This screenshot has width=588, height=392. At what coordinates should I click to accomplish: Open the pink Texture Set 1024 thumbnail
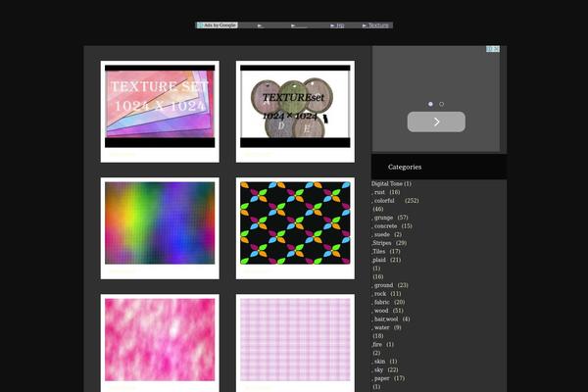160,106
